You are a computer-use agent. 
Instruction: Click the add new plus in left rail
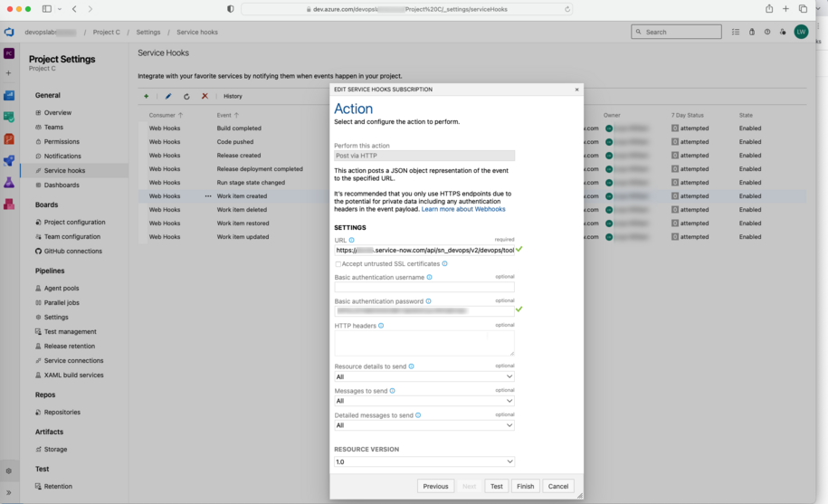point(8,72)
